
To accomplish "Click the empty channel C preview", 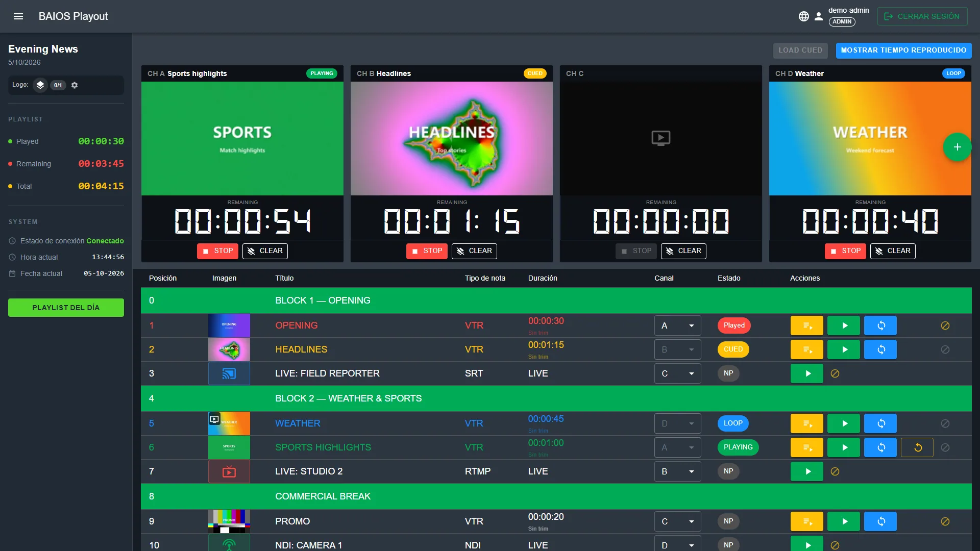I will [660, 138].
